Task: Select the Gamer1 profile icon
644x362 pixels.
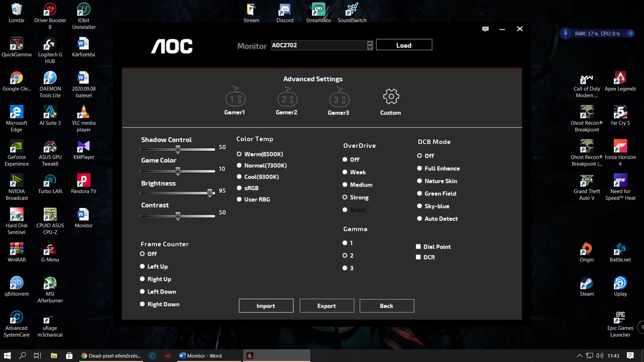Action: click(235, 99)
